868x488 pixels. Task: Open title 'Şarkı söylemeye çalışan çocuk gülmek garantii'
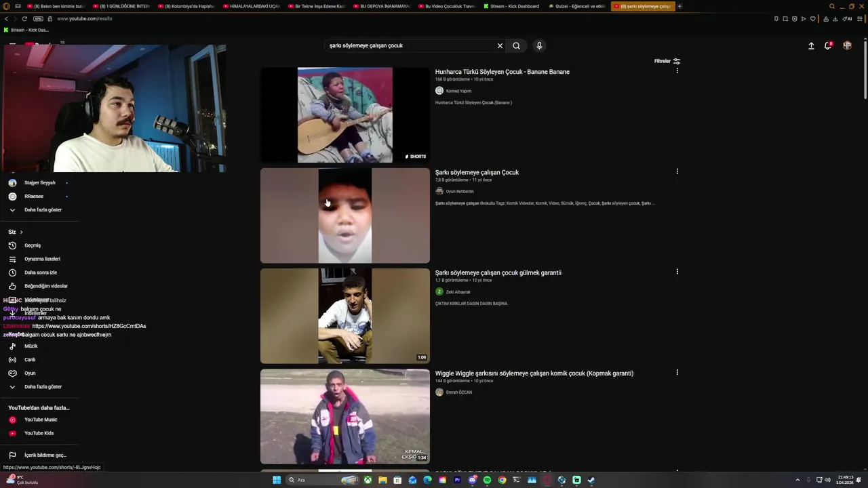[498, 272]
